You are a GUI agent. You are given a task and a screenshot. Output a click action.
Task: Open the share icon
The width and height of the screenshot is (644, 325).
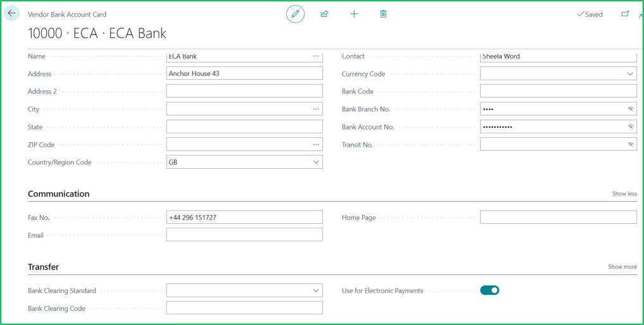[324, 14]
